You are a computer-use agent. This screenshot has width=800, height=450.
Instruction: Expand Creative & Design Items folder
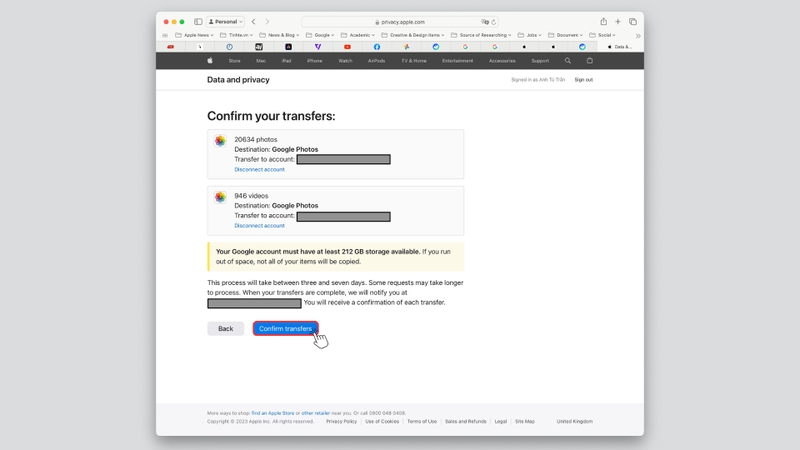click(x=413, y=35)
